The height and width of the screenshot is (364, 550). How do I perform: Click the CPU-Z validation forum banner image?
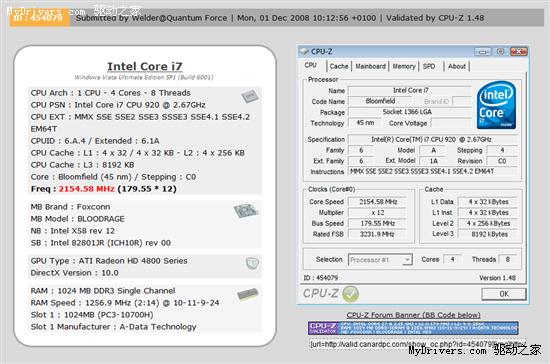[x=413, y=328]
